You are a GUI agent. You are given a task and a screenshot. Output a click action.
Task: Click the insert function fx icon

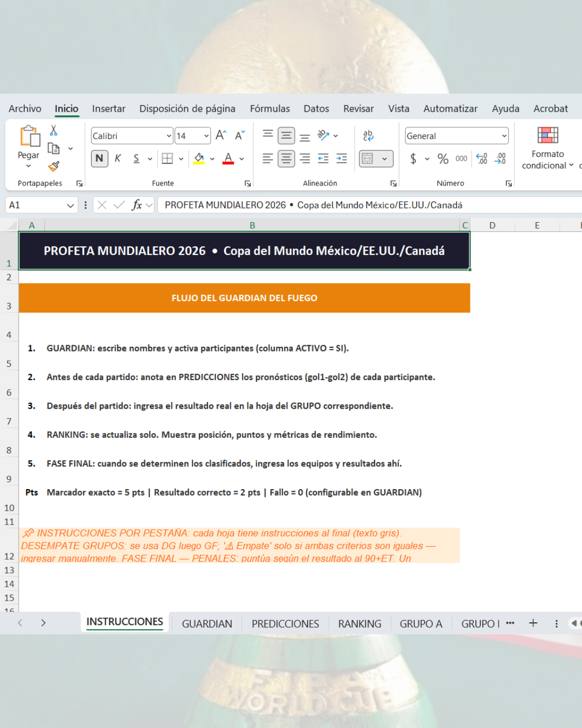click(x=137, y=205)
